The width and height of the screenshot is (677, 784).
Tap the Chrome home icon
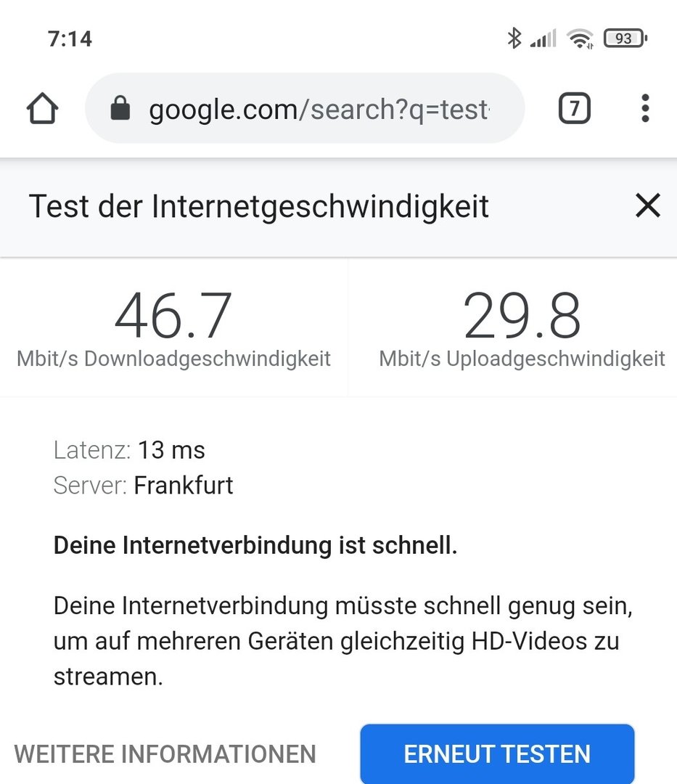point(43,108)
